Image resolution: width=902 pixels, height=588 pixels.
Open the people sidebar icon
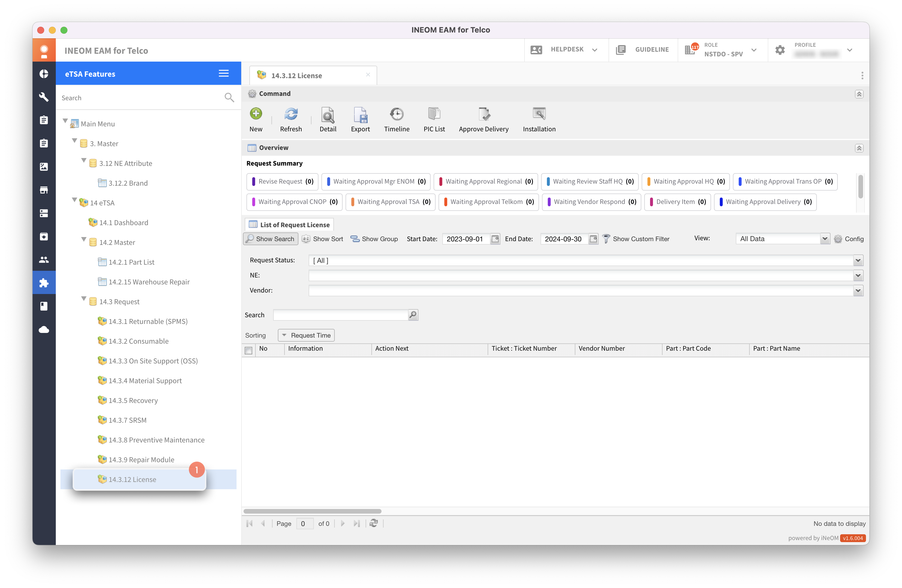(x=44, y=260)
